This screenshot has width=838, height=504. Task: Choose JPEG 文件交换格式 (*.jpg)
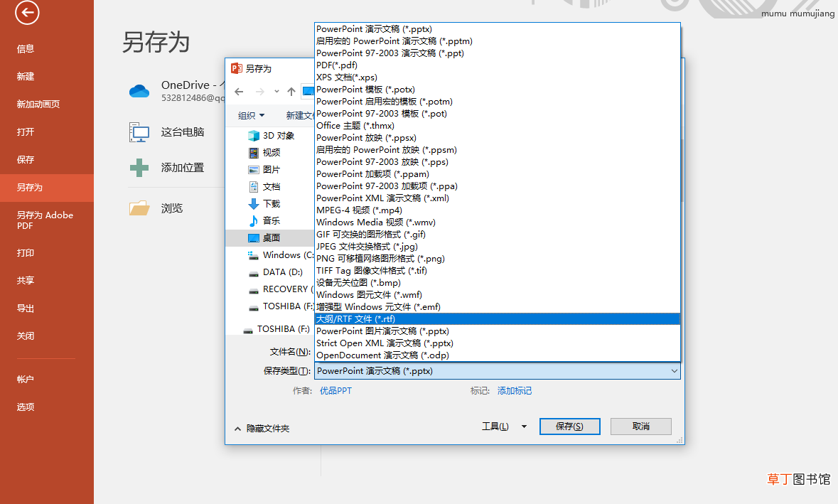[x=497, y=247]
